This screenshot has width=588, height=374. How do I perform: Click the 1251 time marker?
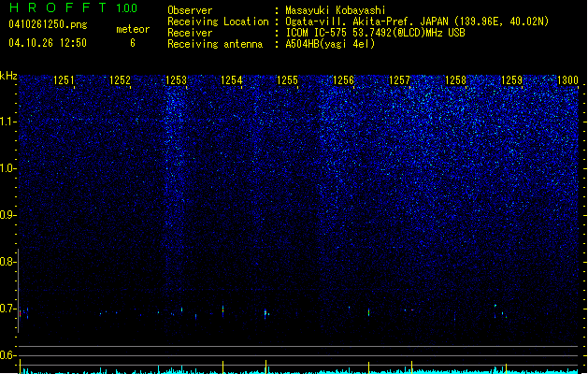64,80
